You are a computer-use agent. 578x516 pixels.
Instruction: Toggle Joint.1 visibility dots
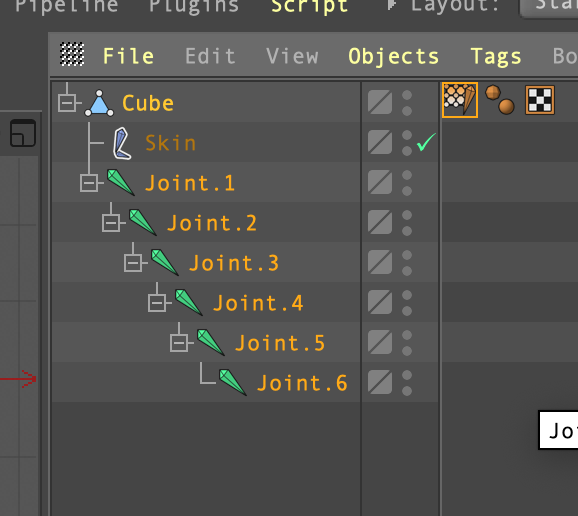point(407,183)
